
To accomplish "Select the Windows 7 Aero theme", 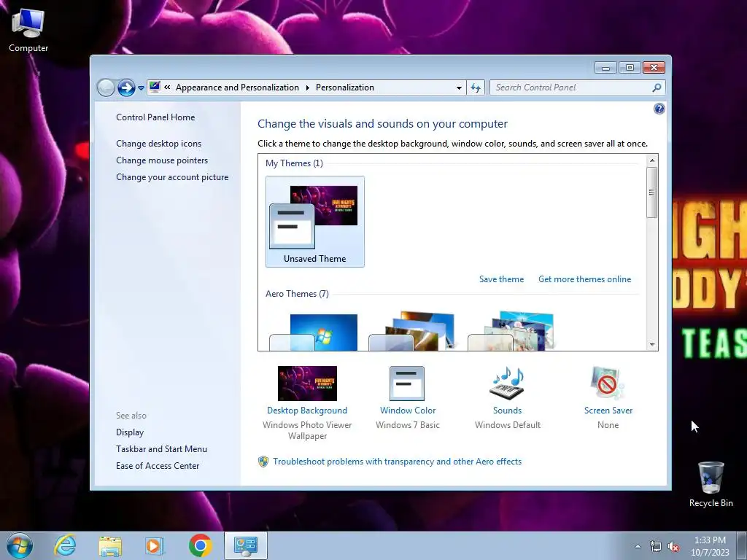I will (314, 332).
